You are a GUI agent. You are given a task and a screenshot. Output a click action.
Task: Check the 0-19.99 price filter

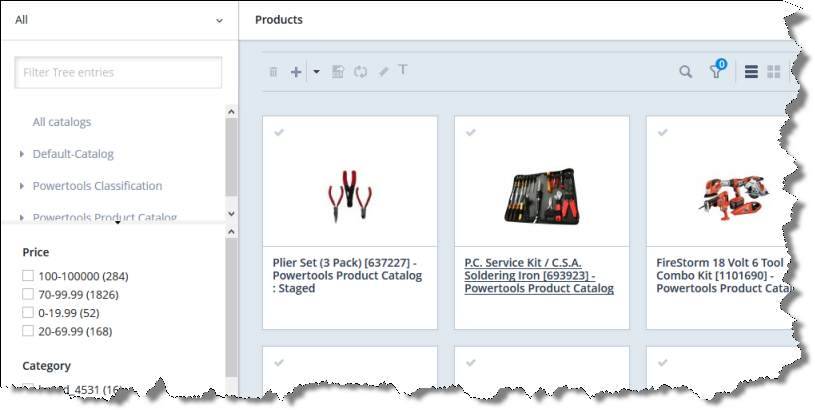(28, 312)
